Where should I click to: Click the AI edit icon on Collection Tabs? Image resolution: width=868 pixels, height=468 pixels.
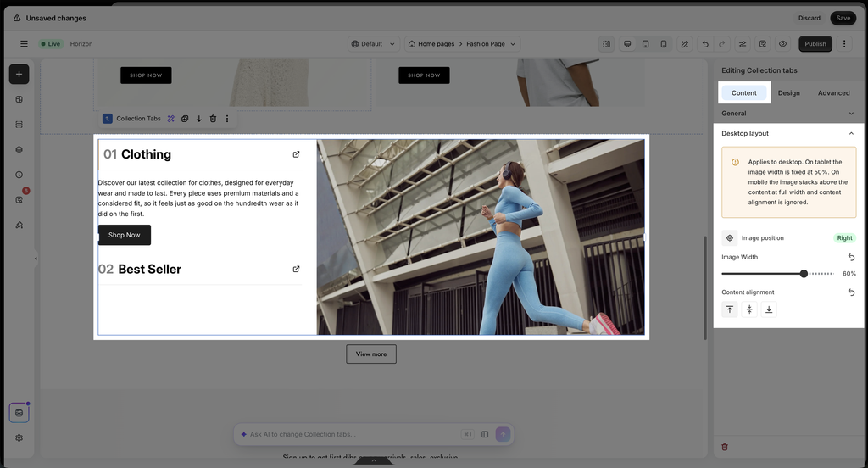(171, 119)
